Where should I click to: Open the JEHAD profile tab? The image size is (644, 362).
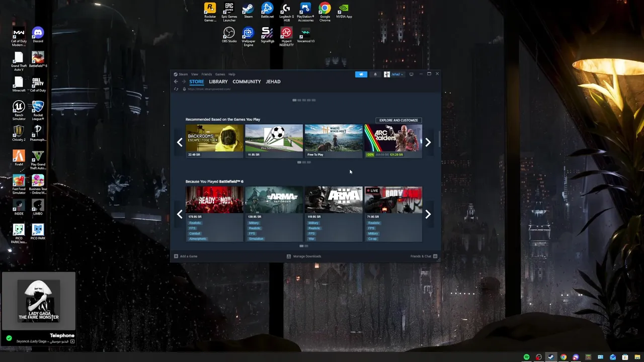point(273,81)
